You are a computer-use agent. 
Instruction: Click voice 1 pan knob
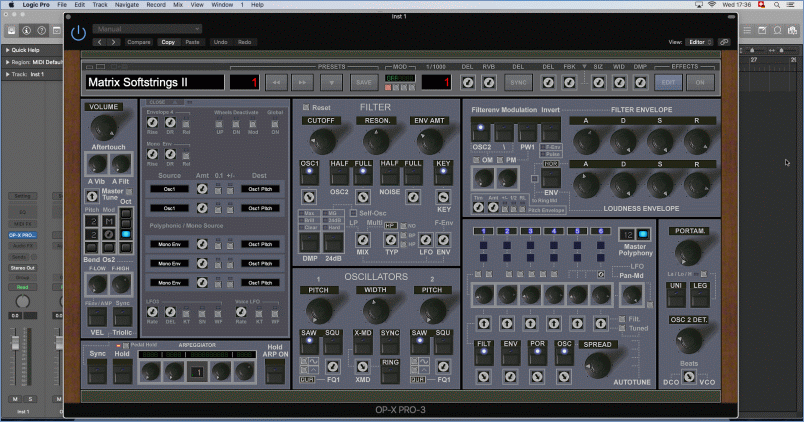(483, 295)
